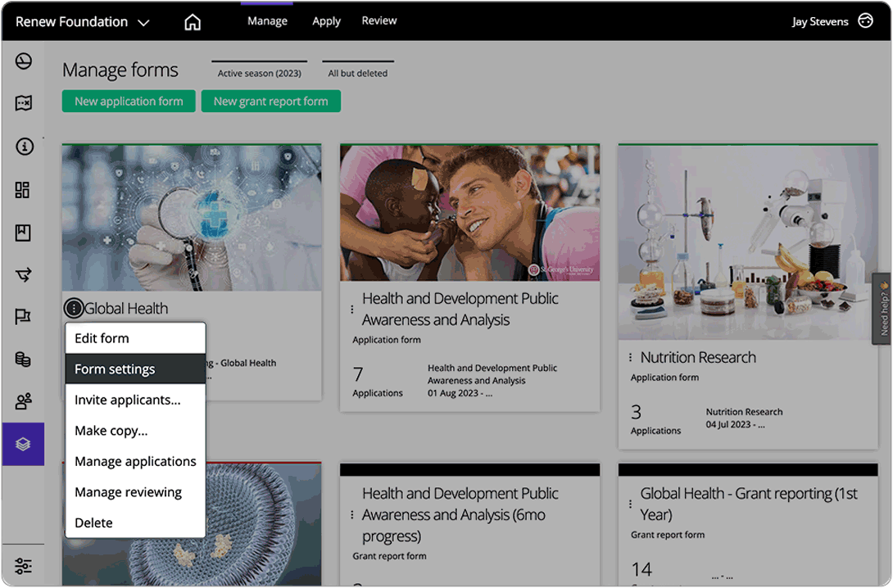Choose Invite applicants... menu entry
The width and height of the screenshot is (893, 588).
[x=135, y=400]
